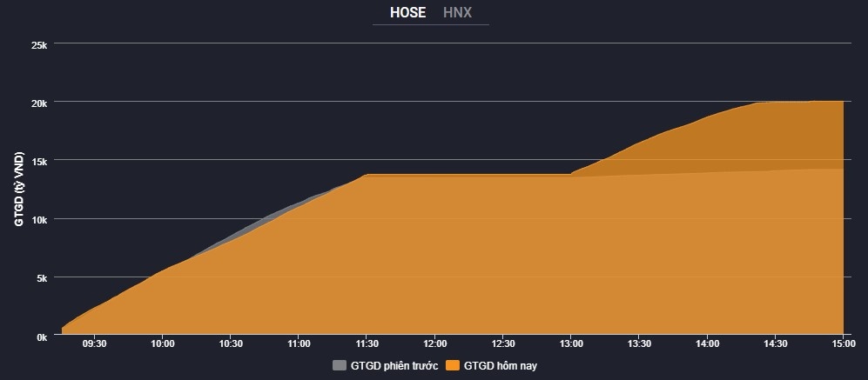Click the gray legend swatch for previous session
The width and height of the screenshot is (868, 380).
pos(339,365)
